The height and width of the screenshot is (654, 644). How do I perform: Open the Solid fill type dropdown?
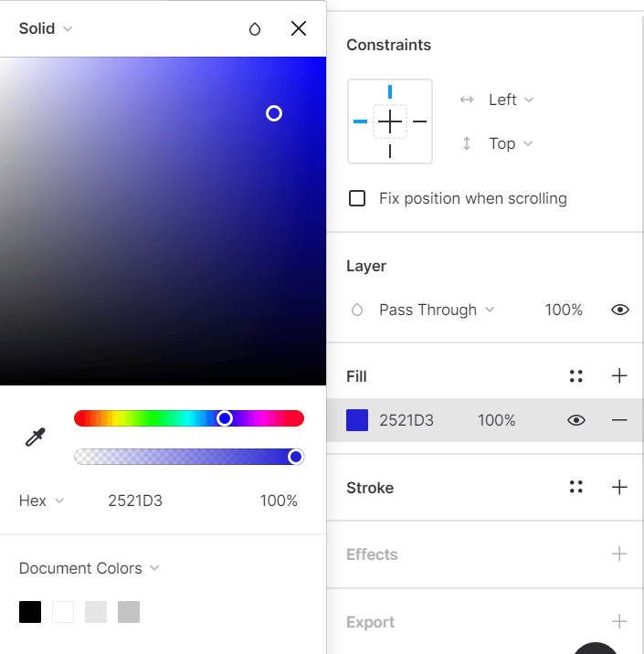coord(46,29)
